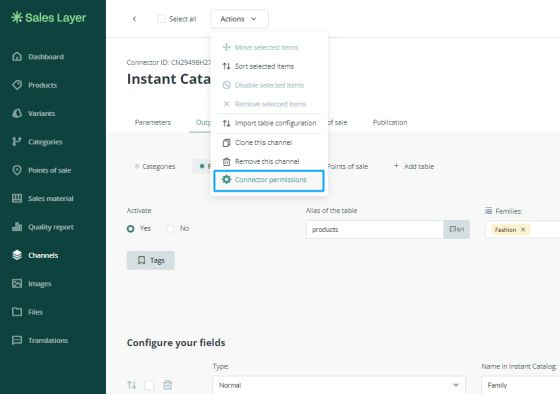This screenshot has width=560, height=394.
Task: Click the Sort selected items arrows icon
Action: point(226,66)
